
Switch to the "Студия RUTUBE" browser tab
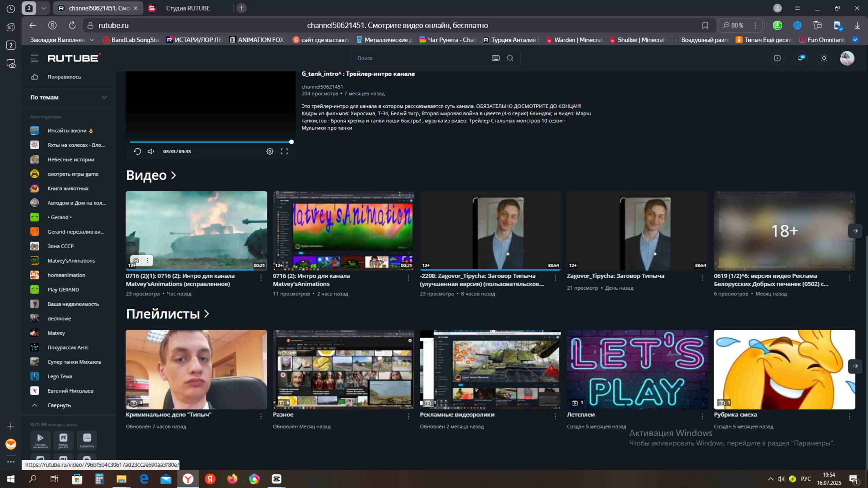click(x=188, y=8)
